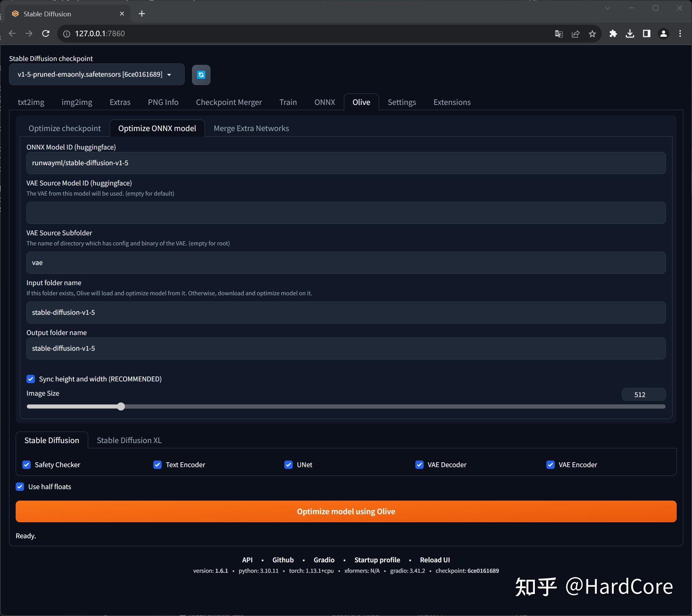
Task: Disable the Use half floats checkbox
Action: [20, 487]
